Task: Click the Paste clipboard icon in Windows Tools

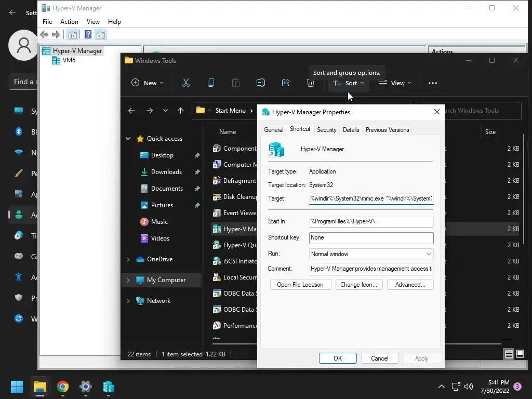Action: [235, 83]
